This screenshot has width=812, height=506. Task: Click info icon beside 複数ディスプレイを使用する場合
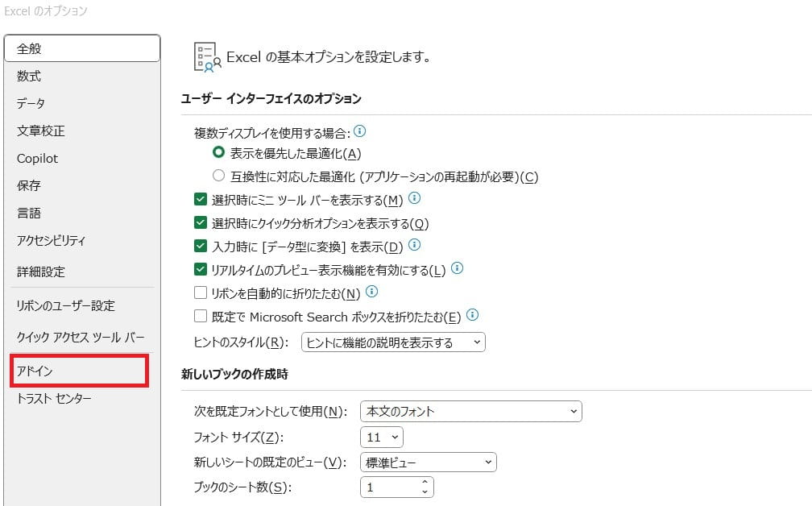pos(360,131)
